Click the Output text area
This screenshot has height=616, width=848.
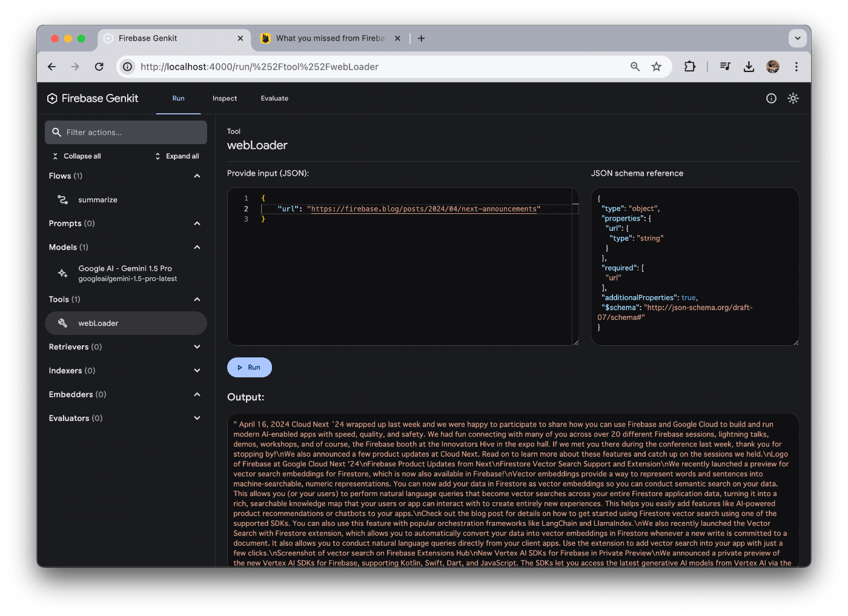tap(513, 491)
